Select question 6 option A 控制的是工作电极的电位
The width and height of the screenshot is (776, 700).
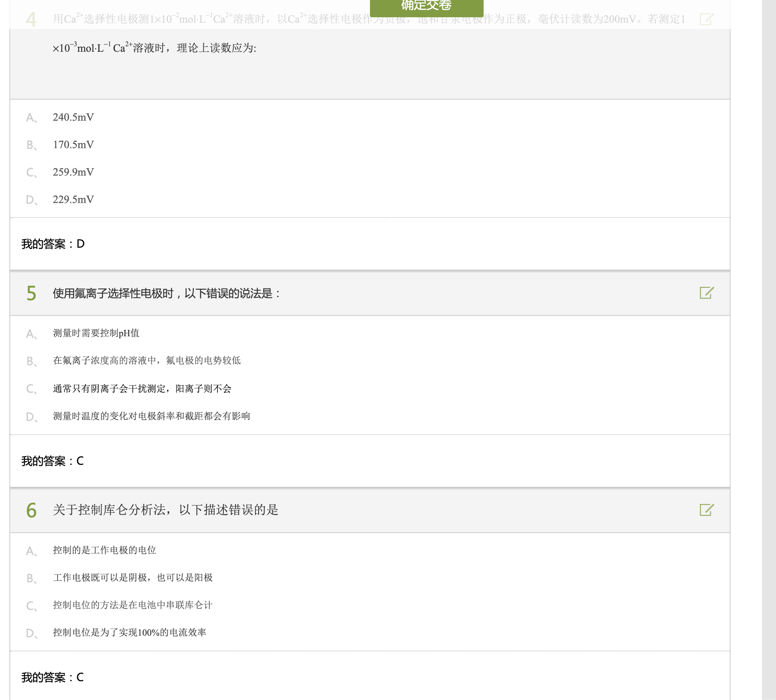coord(104,550)
